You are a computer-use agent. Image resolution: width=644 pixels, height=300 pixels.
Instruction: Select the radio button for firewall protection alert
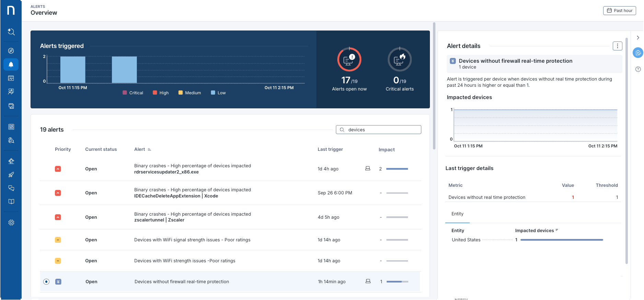tap(46, 282)
